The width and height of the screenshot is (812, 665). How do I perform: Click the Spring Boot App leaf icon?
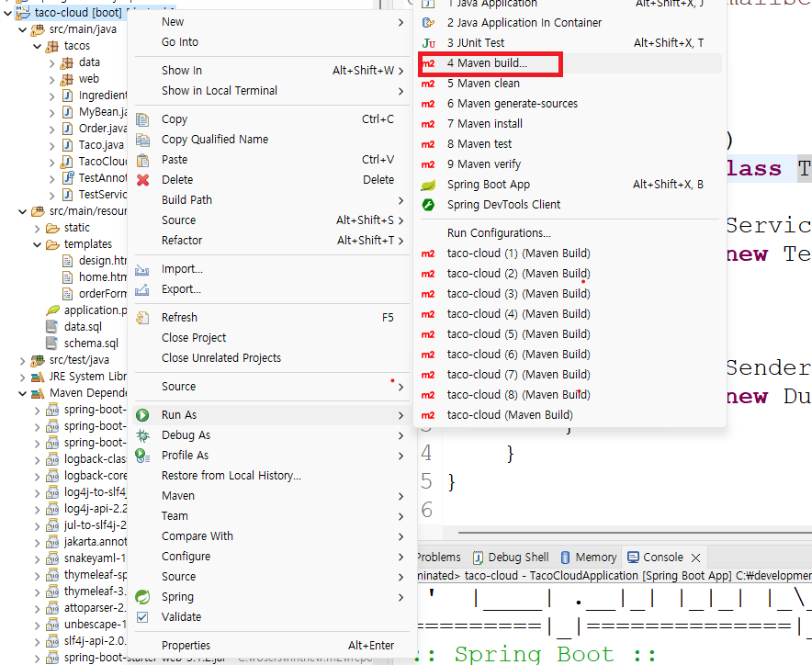coord(428,185)
